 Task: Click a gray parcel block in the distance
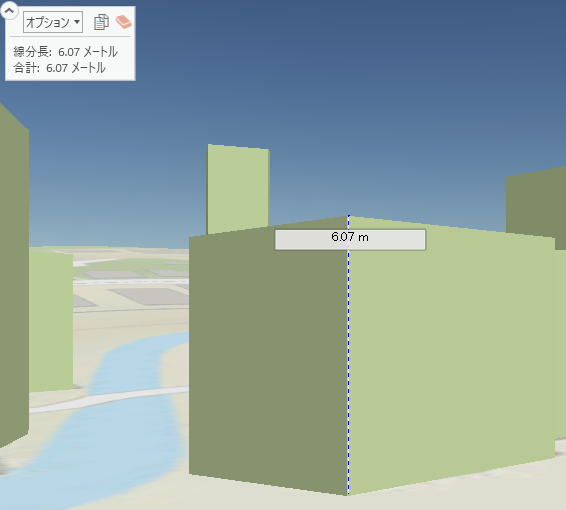pos(150,296)
